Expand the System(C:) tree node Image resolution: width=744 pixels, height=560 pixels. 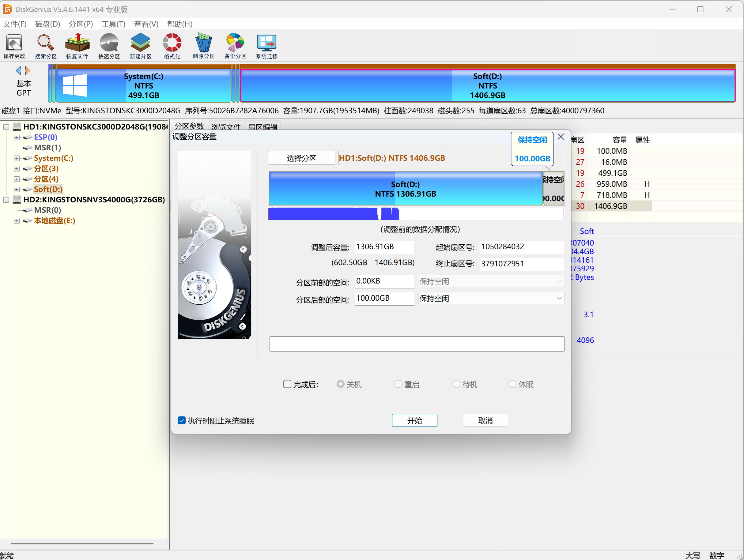pos(17,158)
